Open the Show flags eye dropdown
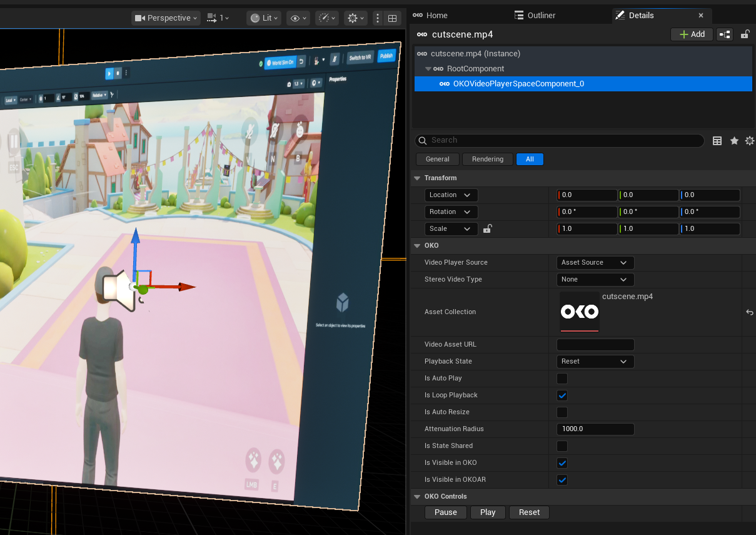The image size is (756, 535). 298,18
